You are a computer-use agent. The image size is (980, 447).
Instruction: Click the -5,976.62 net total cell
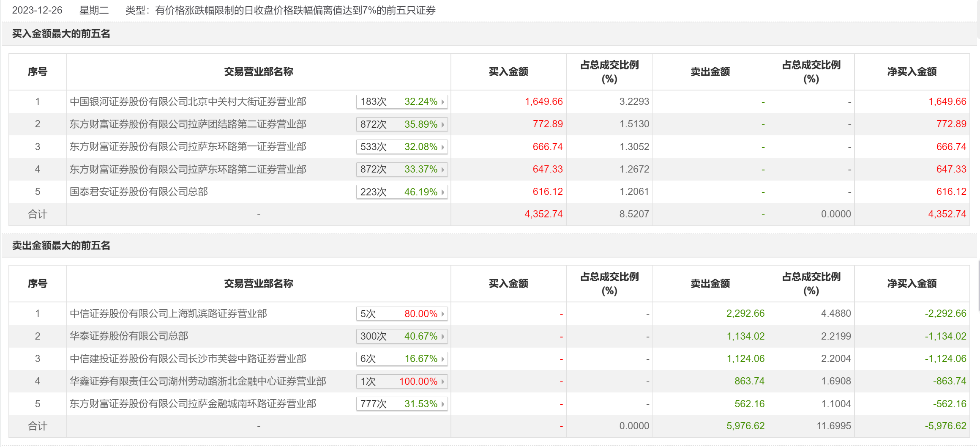[945, 426]
